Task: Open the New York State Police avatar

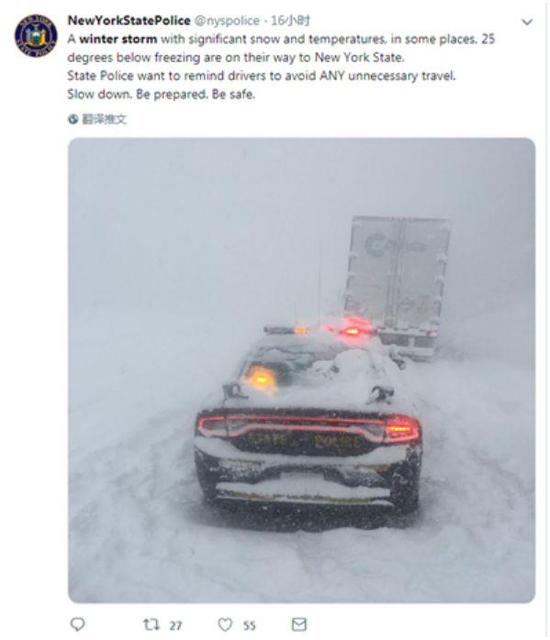Action: [x=36, y=36]
